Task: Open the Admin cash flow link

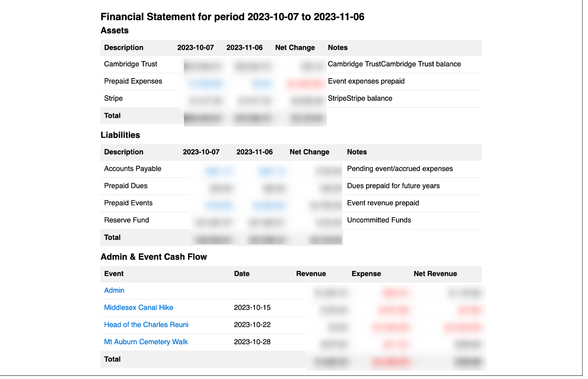Action: pos(114,290)
